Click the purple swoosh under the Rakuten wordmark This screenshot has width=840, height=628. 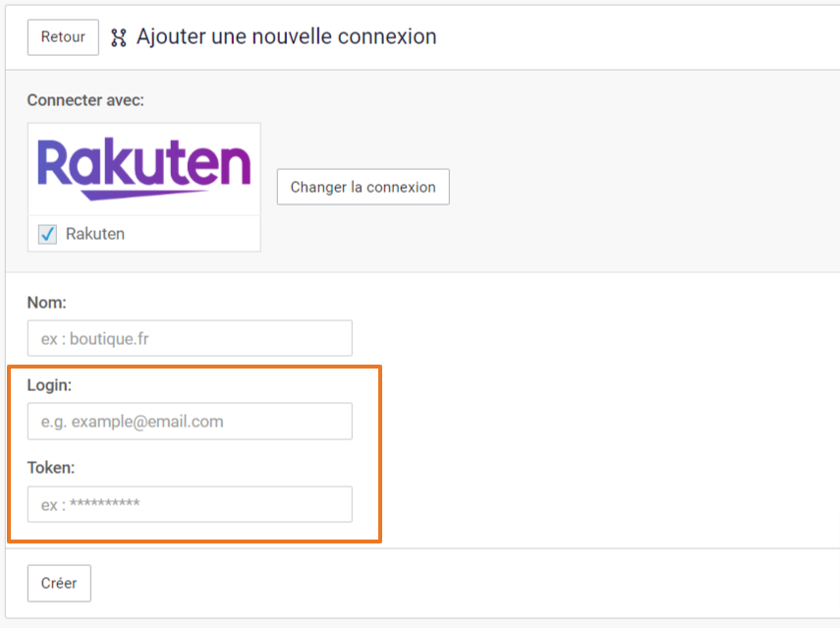pyautogui.click(x=144, y=195)
